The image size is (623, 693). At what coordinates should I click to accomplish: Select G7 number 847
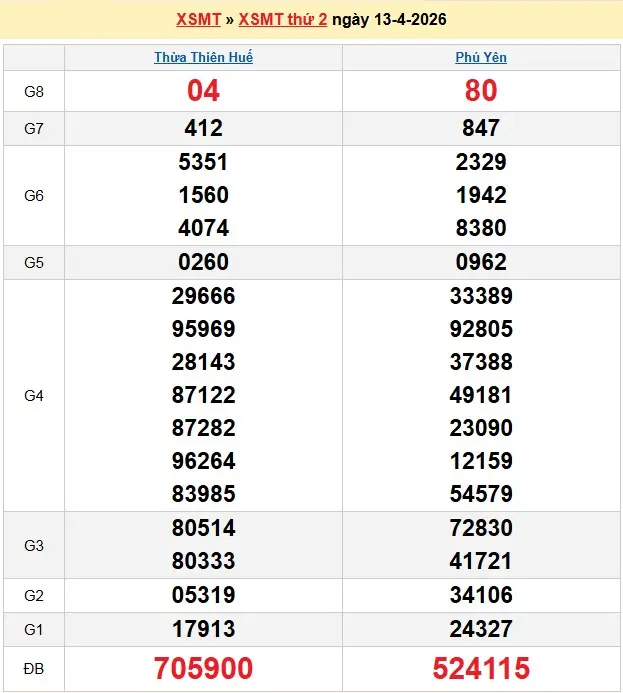click(481, 128)
